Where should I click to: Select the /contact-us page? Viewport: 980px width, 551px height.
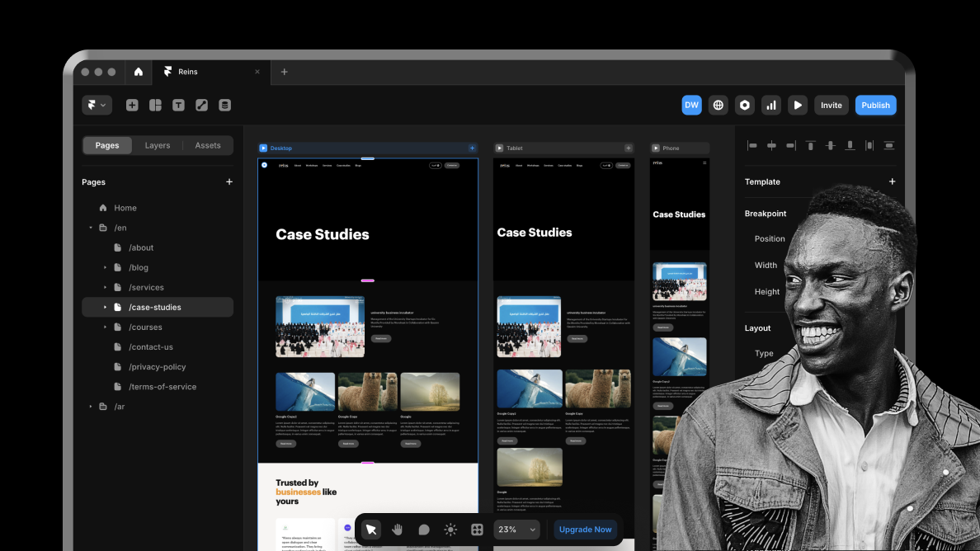151,347
